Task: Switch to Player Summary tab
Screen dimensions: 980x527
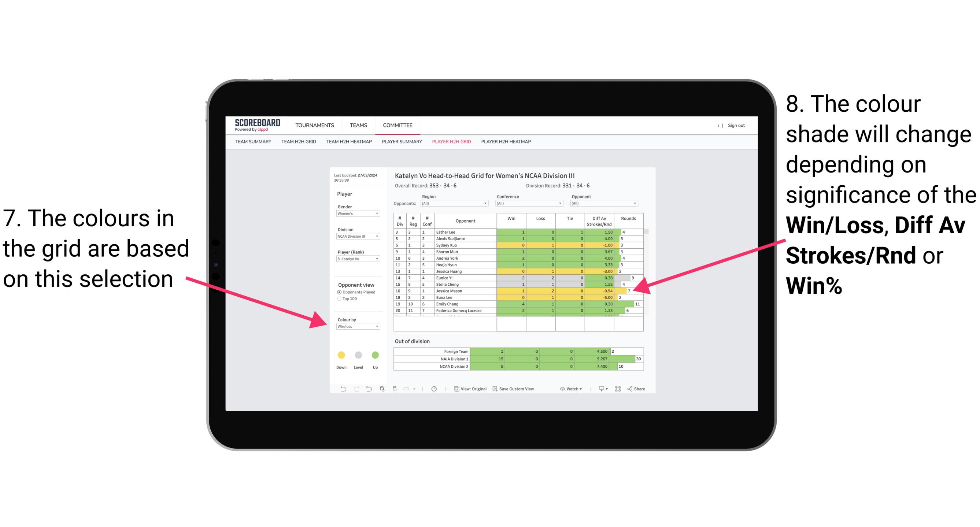Action: [400, 144]
